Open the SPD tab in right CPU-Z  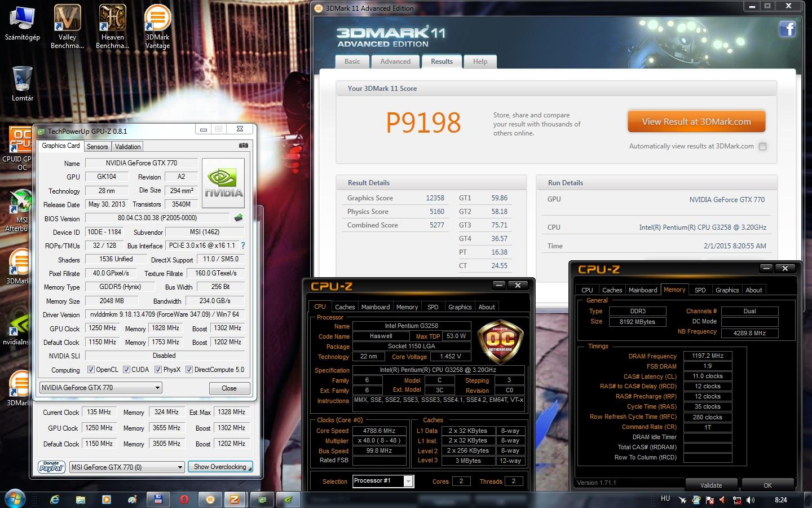(x=700, y=290)
